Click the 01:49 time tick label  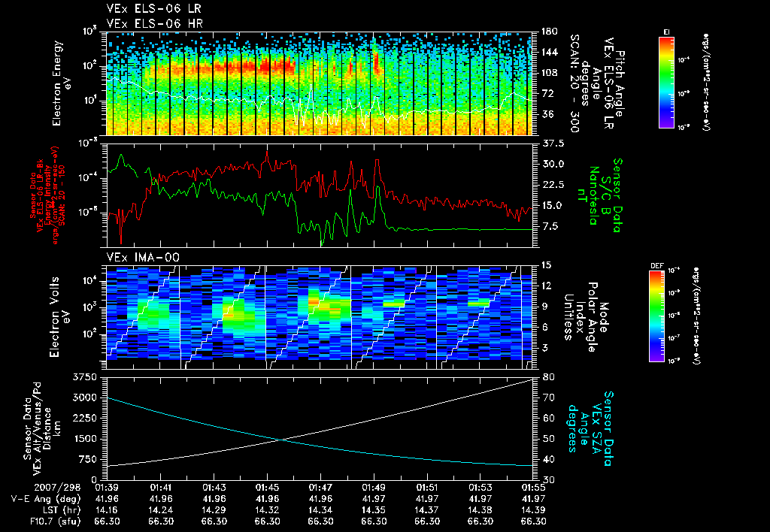374,488
